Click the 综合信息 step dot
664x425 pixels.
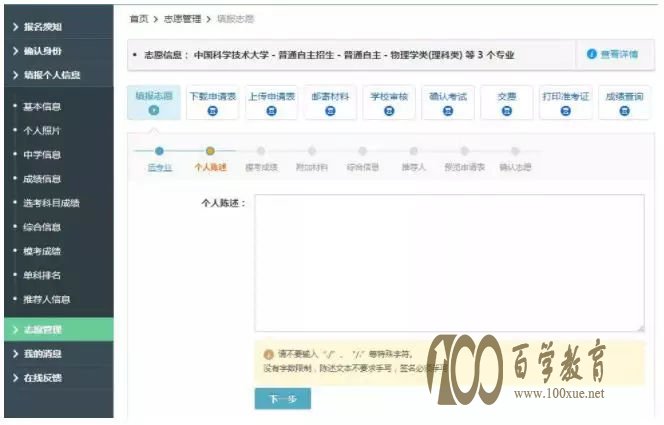tap(362, 151)
